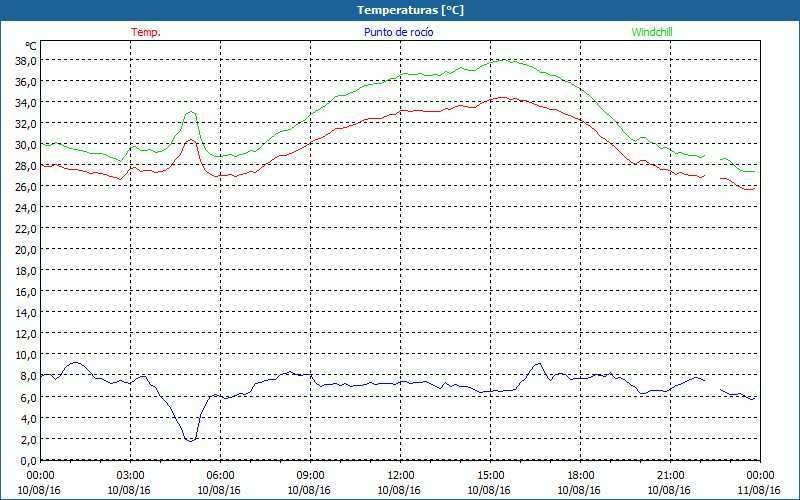Click the '26,0' y-axis value

point(26,187)
